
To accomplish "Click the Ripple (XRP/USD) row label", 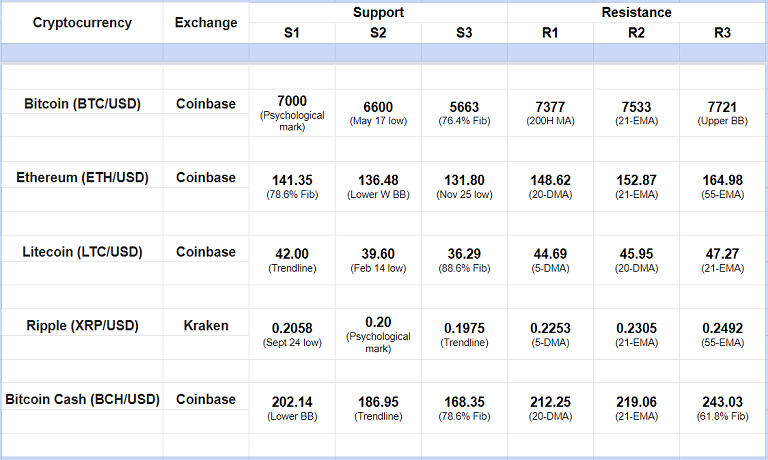I will [82, 326].
